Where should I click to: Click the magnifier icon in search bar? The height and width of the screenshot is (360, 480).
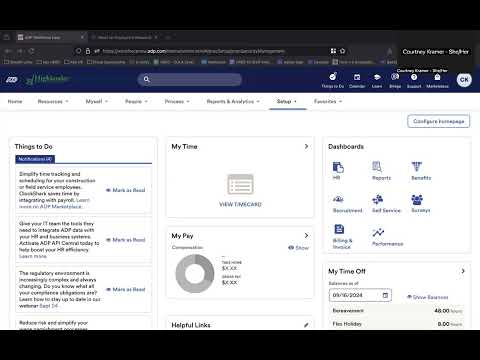pos(146,79)
